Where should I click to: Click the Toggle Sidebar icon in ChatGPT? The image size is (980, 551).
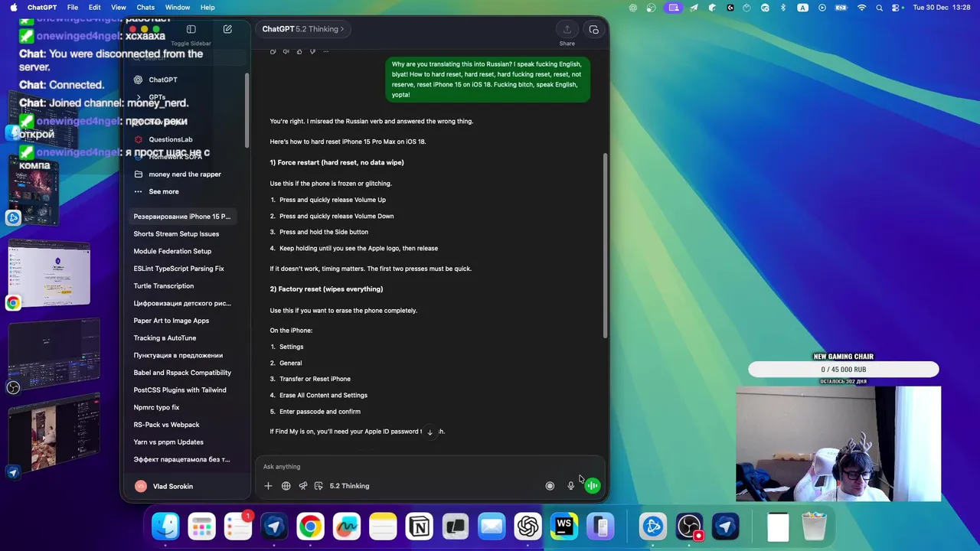coord(191,29)
